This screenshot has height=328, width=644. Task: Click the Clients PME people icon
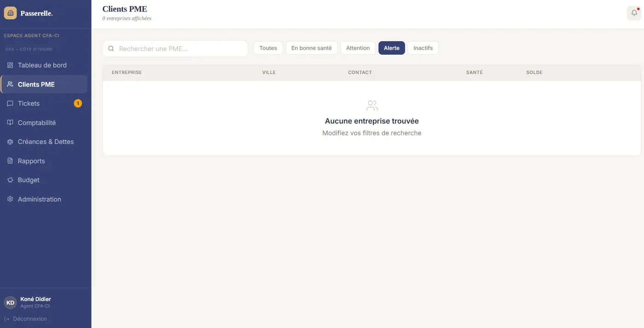point(10,84)
